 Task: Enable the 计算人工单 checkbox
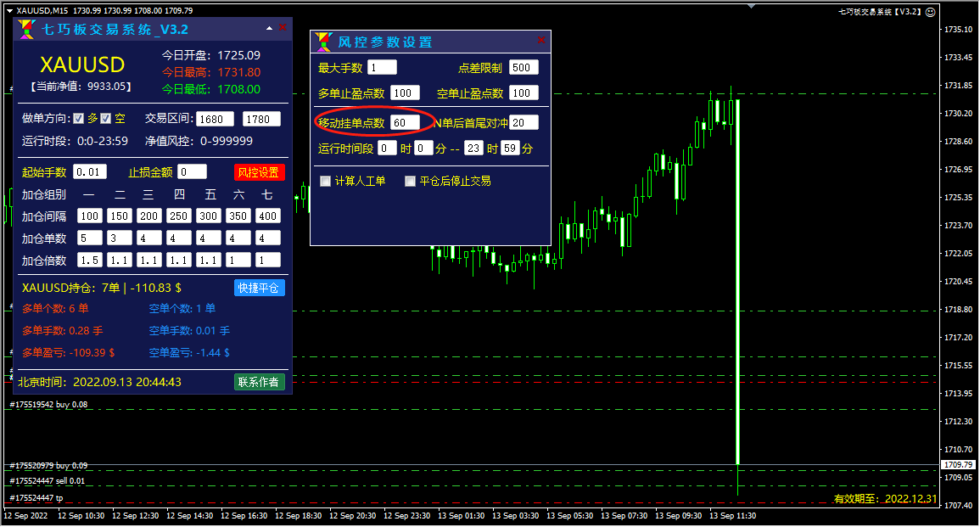tap(325, 182)
